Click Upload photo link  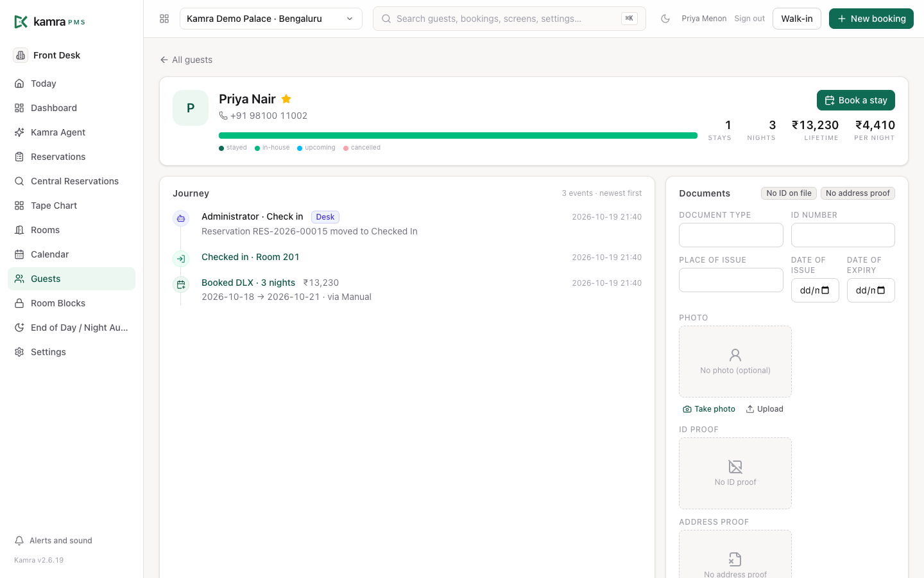pyautogui.click(x=765, y=409)
